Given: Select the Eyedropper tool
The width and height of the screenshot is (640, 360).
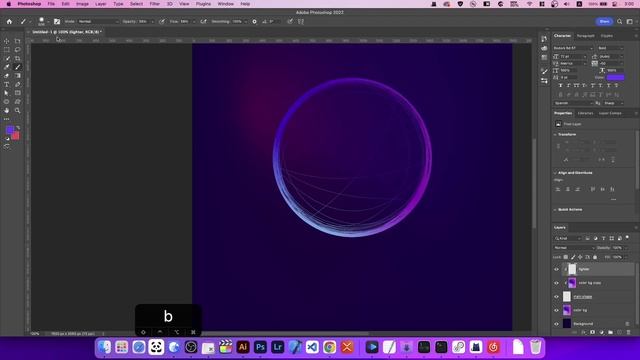Looking at the screenshot, I should click(7, 67).
